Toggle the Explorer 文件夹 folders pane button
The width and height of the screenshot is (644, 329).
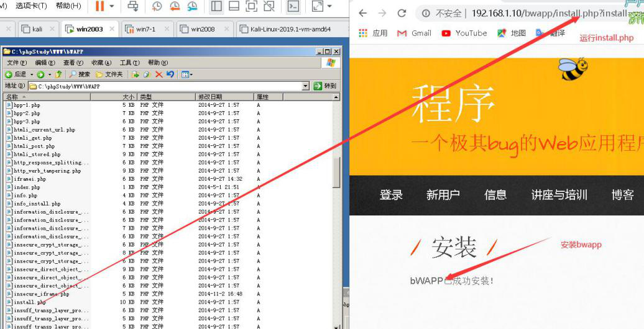109,74
